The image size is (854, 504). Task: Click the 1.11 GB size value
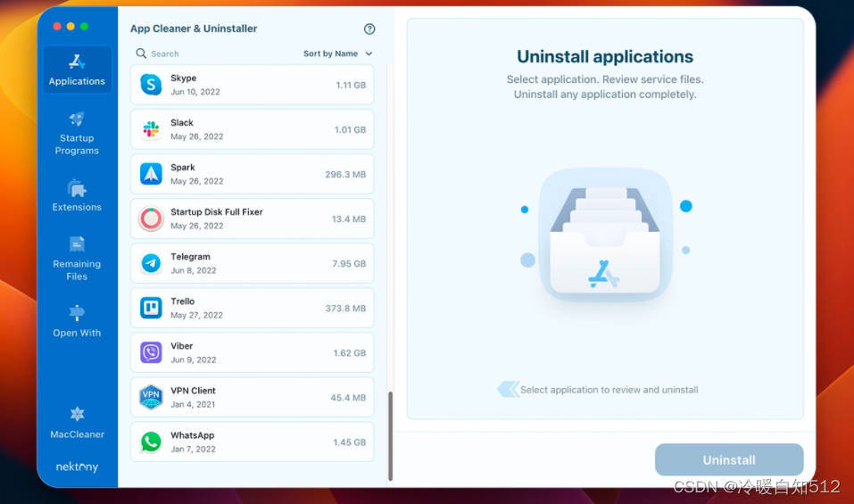(351, 85)
